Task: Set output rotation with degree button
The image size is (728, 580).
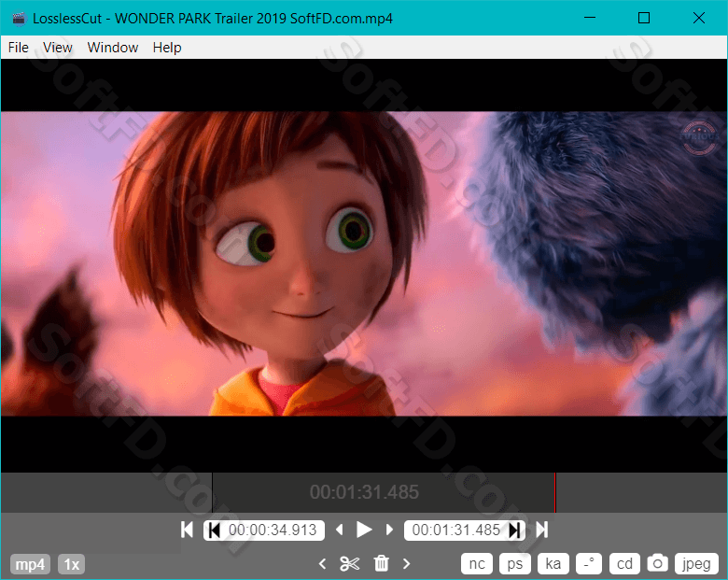Action: coord(589,564)
